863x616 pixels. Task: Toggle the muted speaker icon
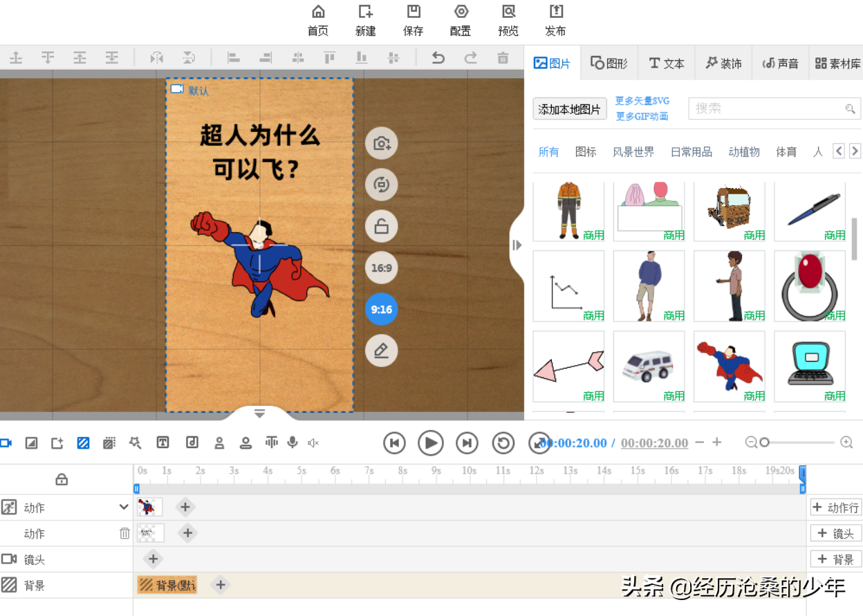click(313, 442)
